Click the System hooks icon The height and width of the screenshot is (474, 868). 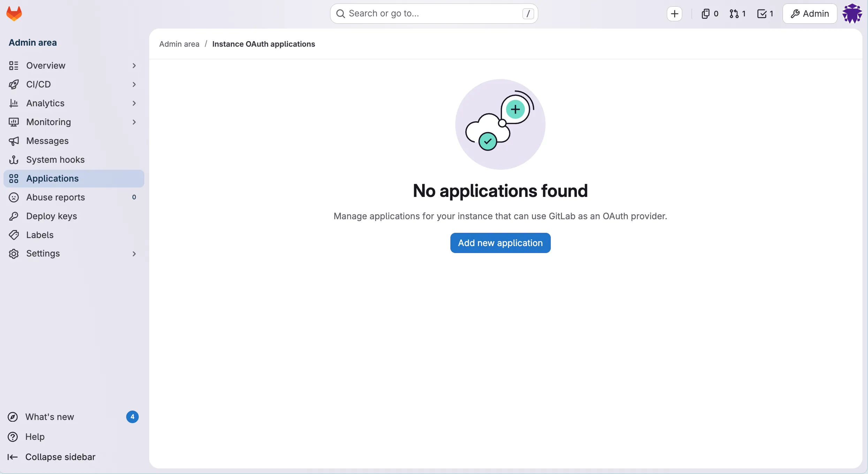click(13, 160)
